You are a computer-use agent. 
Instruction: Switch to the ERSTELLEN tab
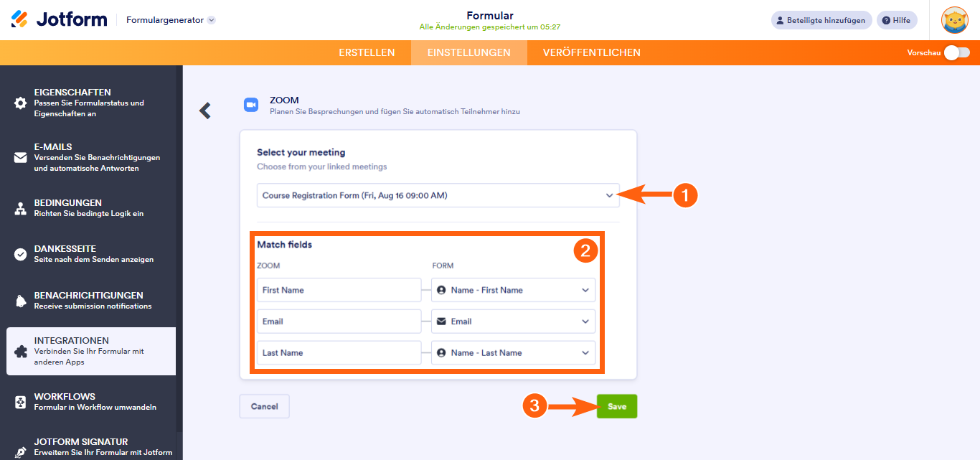click(x=367, y=52)
